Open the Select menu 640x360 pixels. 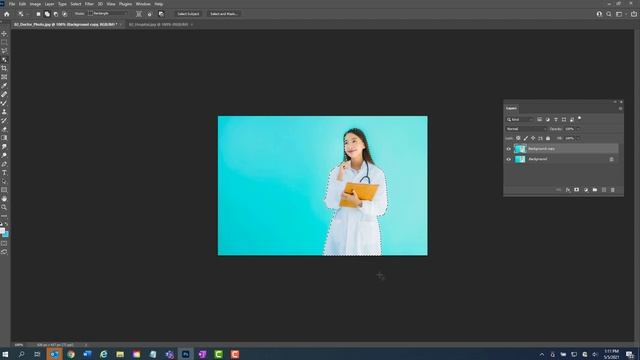click(76, 4)
